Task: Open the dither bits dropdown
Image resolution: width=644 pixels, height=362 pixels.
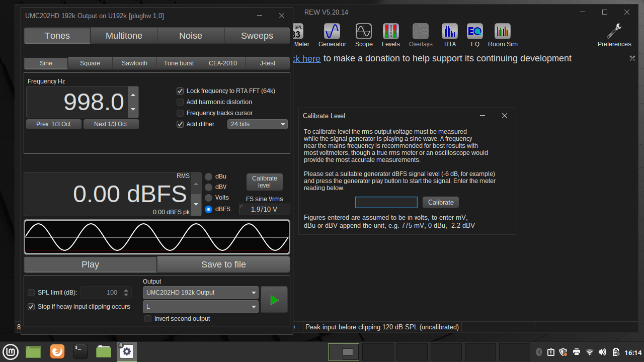Action: pos(258,124)
